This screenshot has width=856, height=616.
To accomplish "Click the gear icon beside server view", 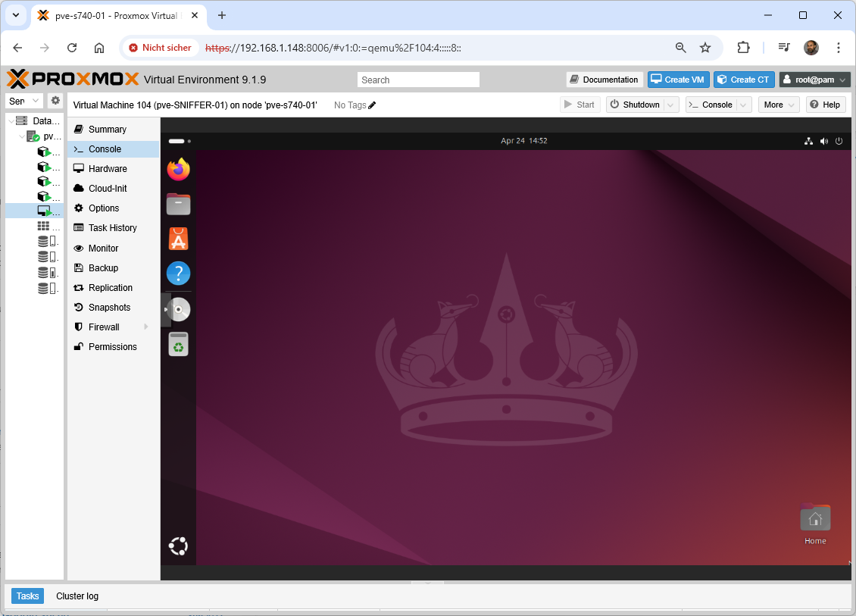I will tap(55, 101).
